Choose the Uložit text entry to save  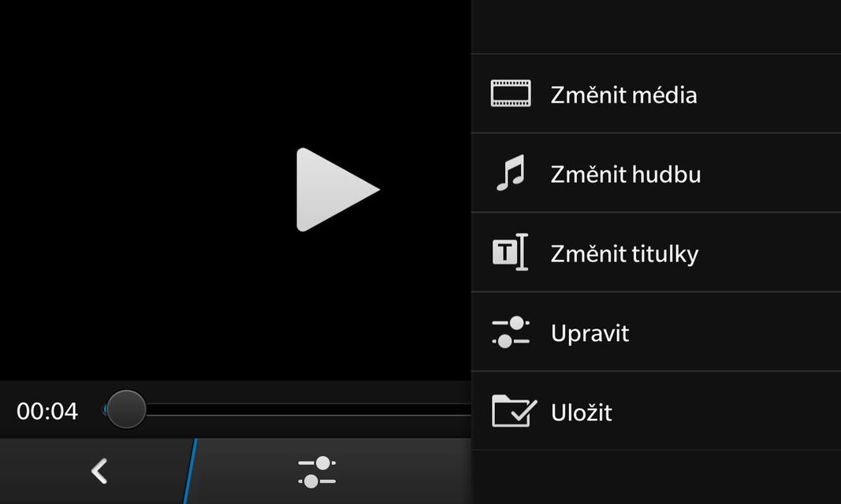[582, 413]
